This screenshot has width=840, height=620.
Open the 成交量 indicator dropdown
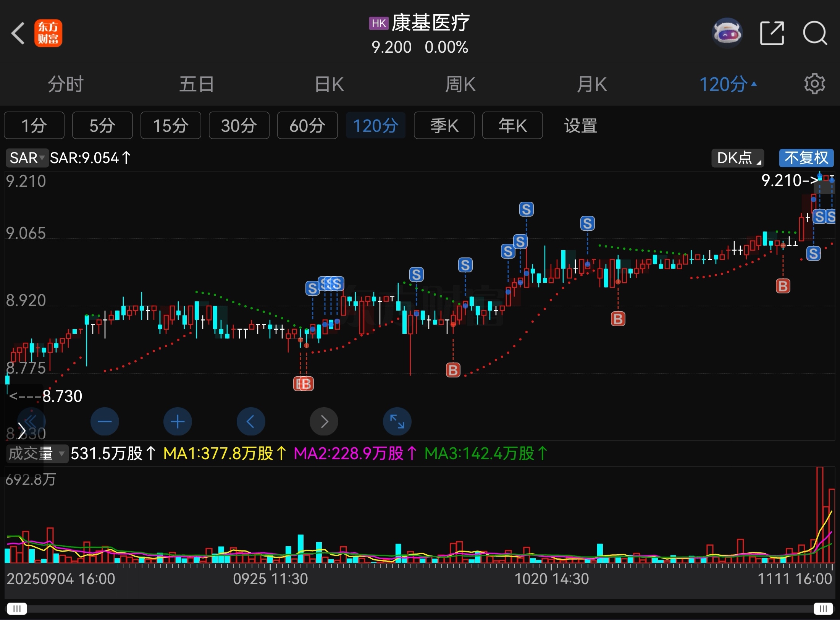(x=37, y=454)
